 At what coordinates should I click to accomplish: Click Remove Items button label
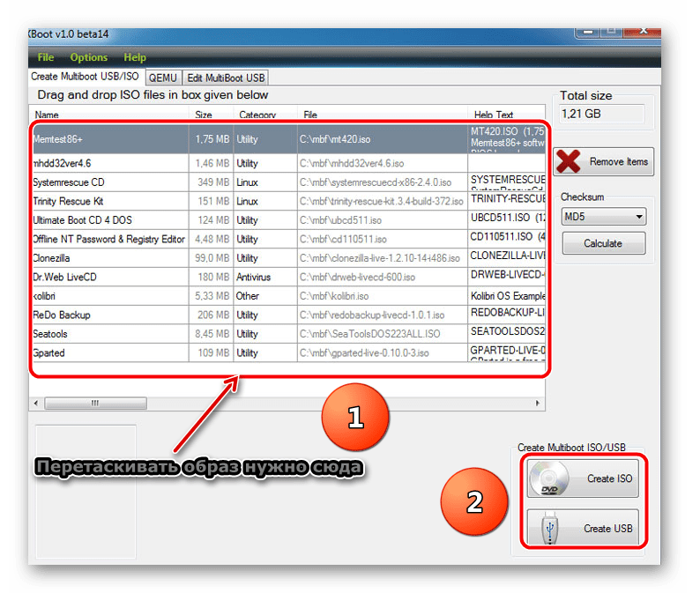coord(618,161)
